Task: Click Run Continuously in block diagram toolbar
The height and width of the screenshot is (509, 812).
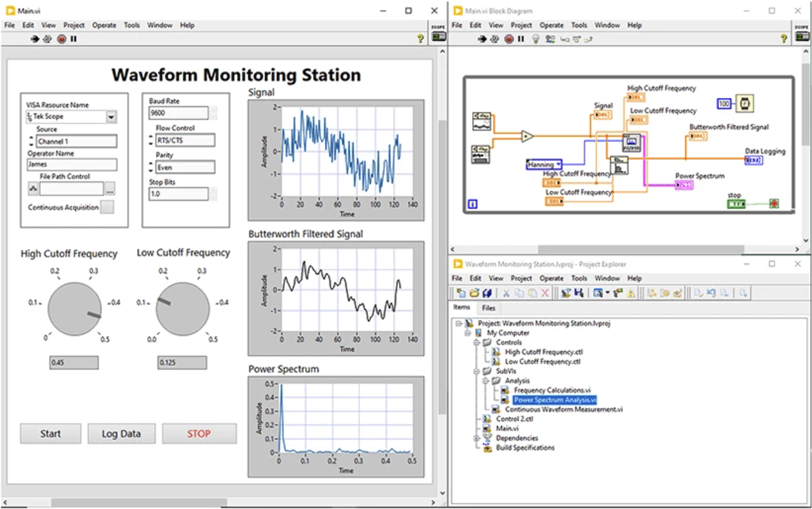Action: tap(495, 39)
